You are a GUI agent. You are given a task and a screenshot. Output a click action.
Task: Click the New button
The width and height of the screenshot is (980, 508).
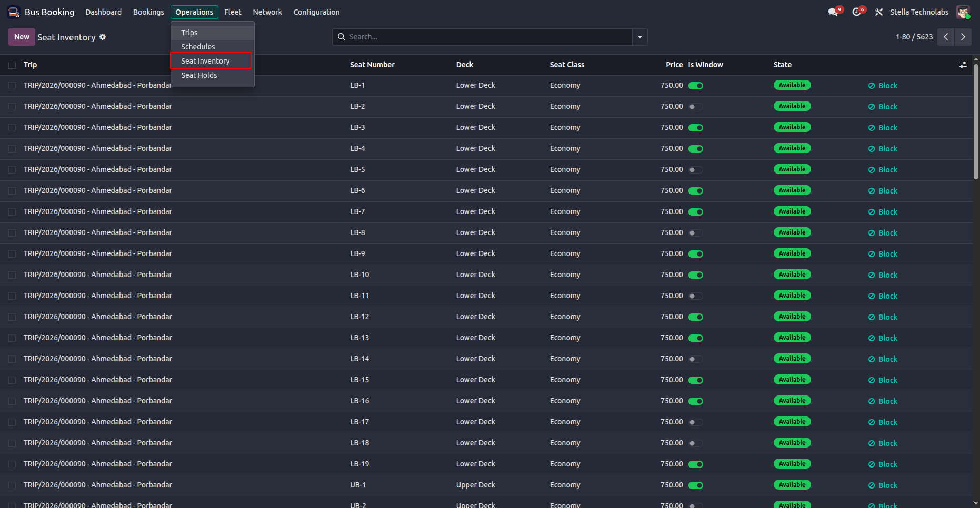(x=22, y=37)
